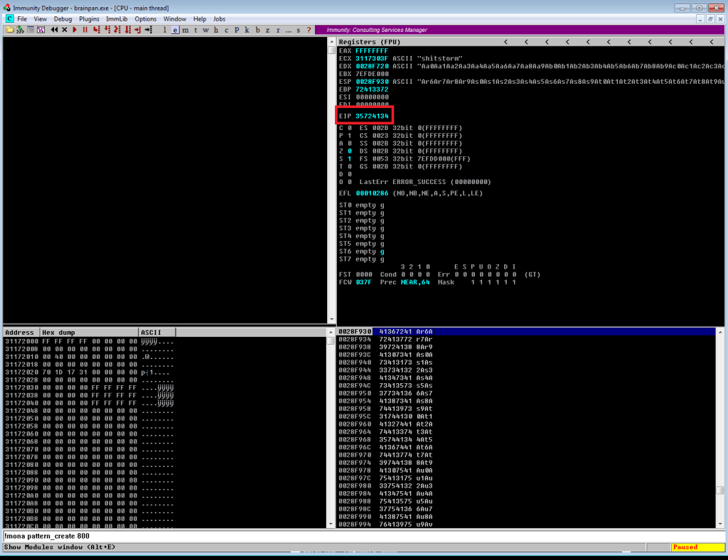
Task: Show the Executable modules window (e button)
Action: (x=176, y=30)
